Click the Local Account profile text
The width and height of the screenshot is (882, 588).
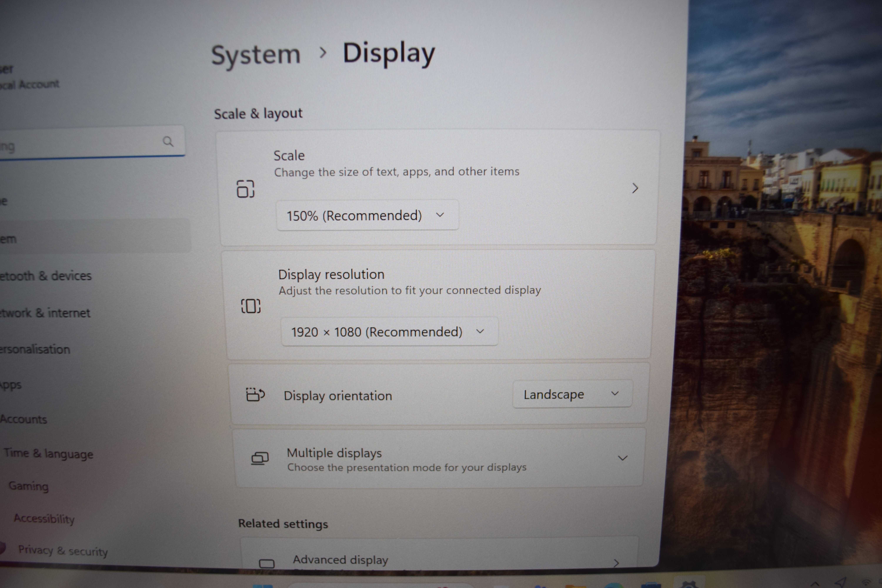30,84
